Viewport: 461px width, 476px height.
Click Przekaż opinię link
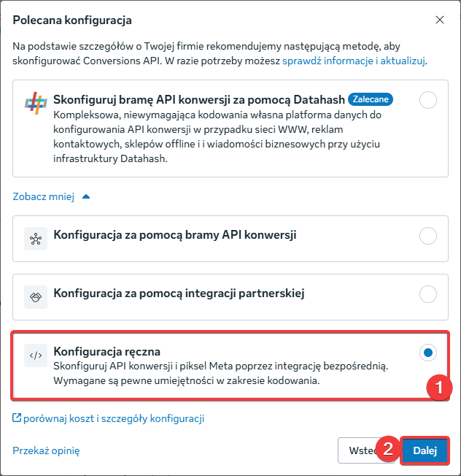(46, 450)
